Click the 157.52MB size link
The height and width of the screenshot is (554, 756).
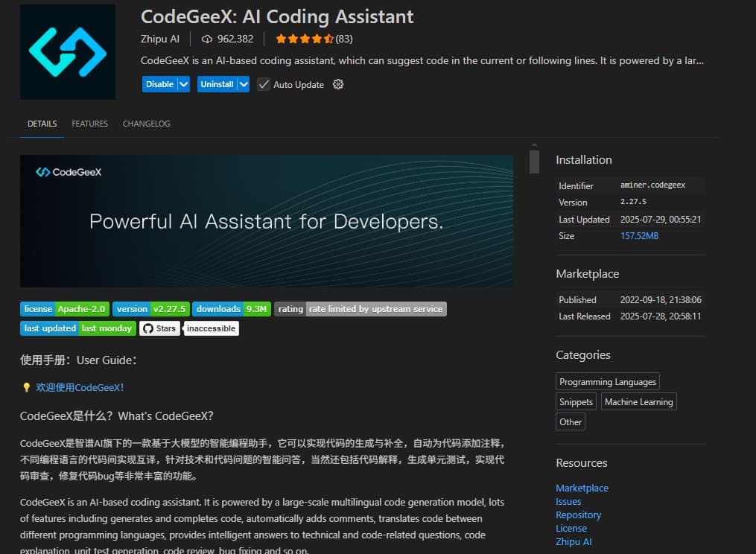tap(639, 236)
